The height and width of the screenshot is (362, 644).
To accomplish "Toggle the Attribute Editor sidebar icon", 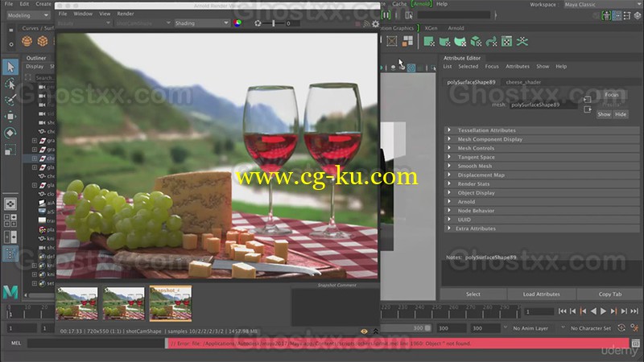I will point(617,15).
